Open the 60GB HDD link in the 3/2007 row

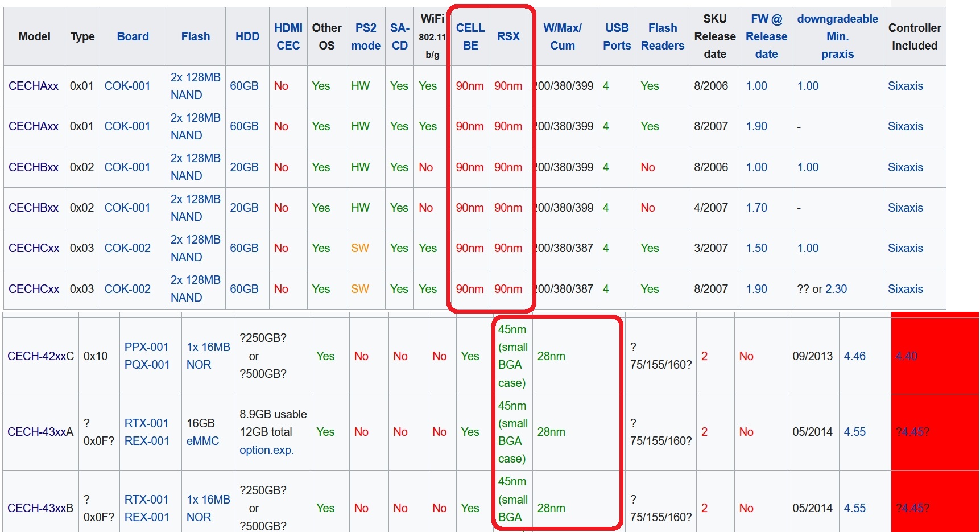pyautogui.click(x=244, y=248)
